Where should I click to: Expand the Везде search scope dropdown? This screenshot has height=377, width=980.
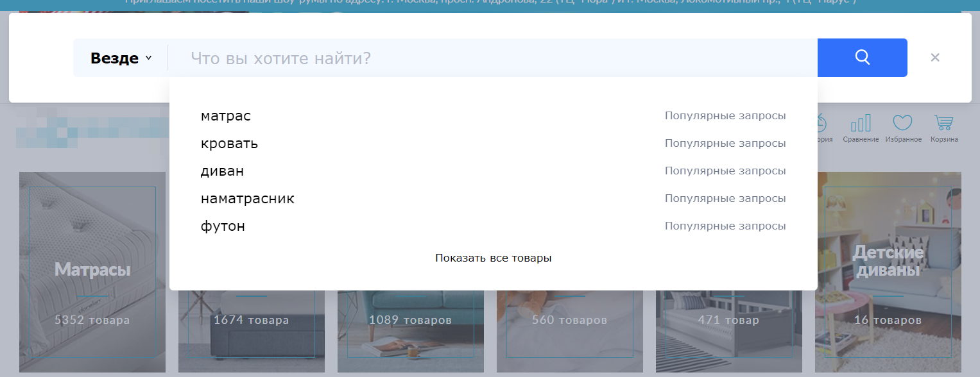coord(121,58)
